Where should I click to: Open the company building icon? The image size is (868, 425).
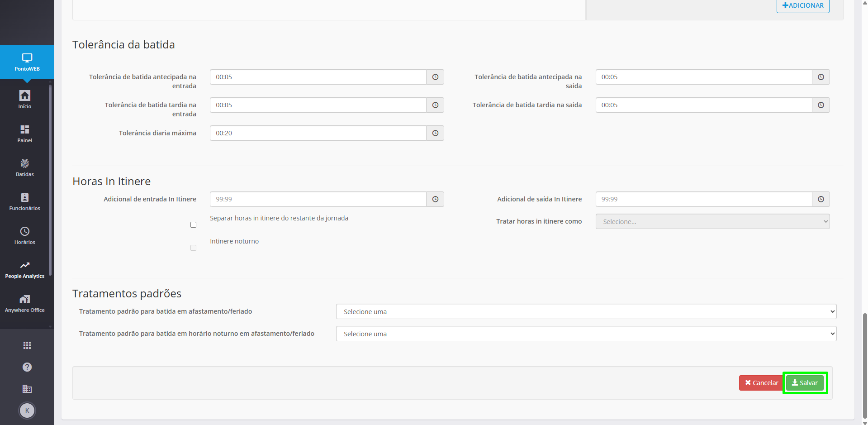[x=27, y=389]
